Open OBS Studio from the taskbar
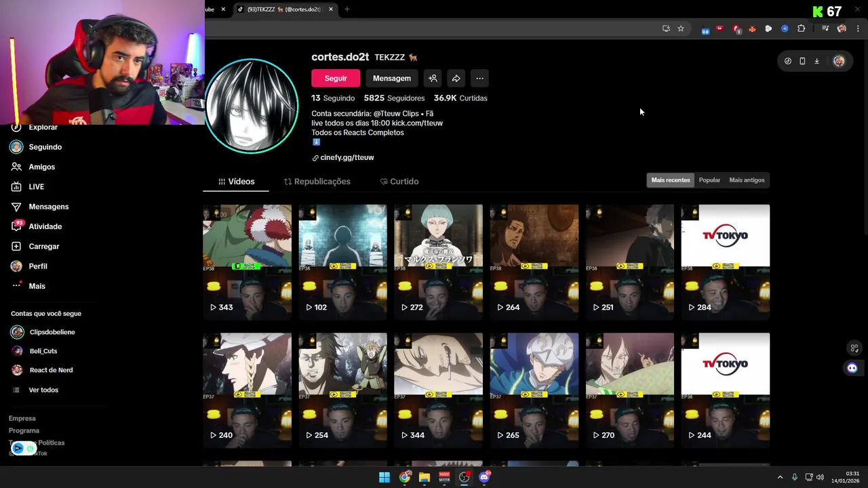Image resolution: width=868 pixels, height=488 pixels. (464, 477)
